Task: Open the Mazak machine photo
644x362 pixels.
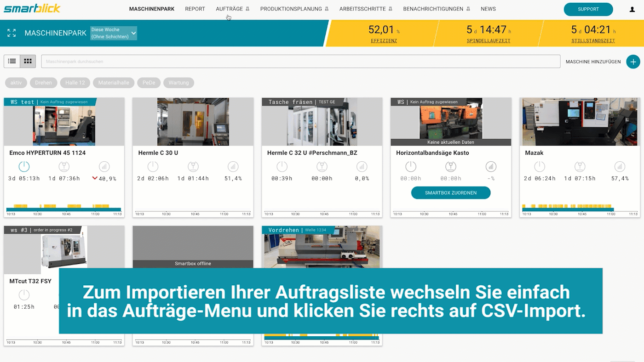Action: (580, 122)
